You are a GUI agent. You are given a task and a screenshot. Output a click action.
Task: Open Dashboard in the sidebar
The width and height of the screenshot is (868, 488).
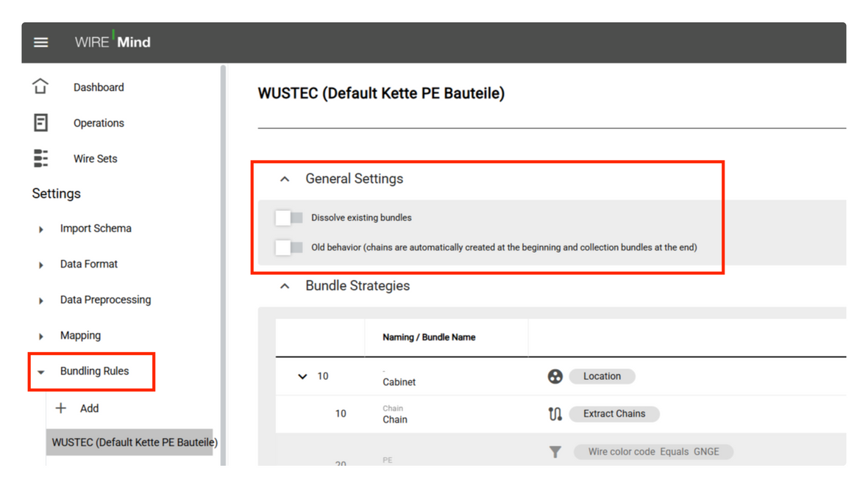(99, 87)
